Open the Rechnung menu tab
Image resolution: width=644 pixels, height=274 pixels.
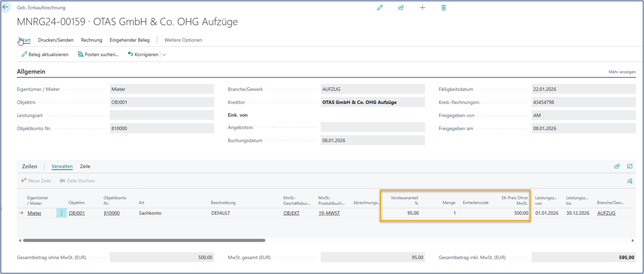(92, 40)
